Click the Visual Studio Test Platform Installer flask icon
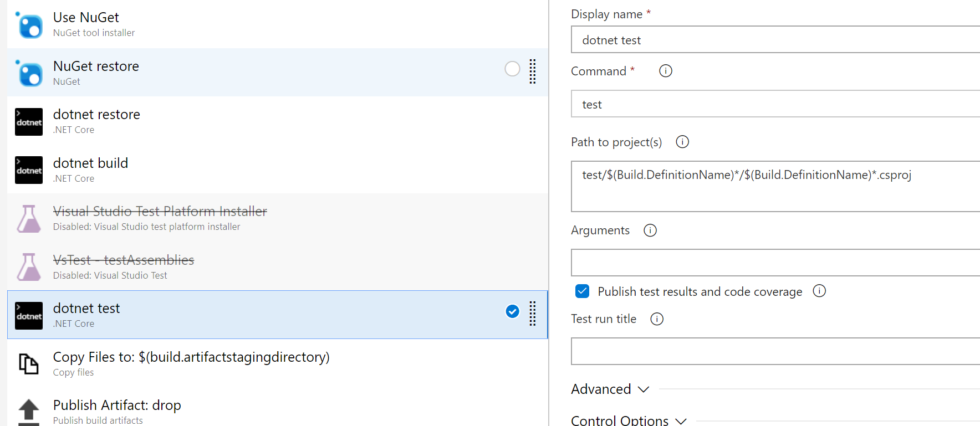The width and height of the screenshot is (980, 426). coord(29,219)
